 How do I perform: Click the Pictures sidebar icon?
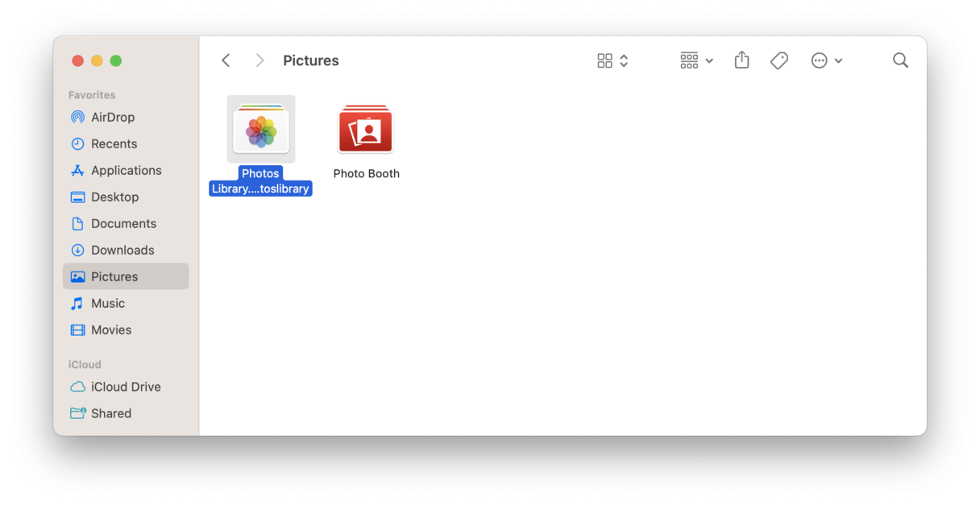77,276
